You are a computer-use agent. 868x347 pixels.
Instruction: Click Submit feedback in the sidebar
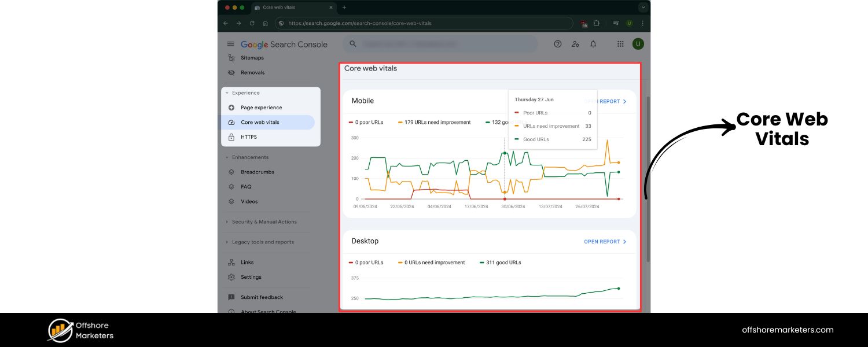pos(262,297)
